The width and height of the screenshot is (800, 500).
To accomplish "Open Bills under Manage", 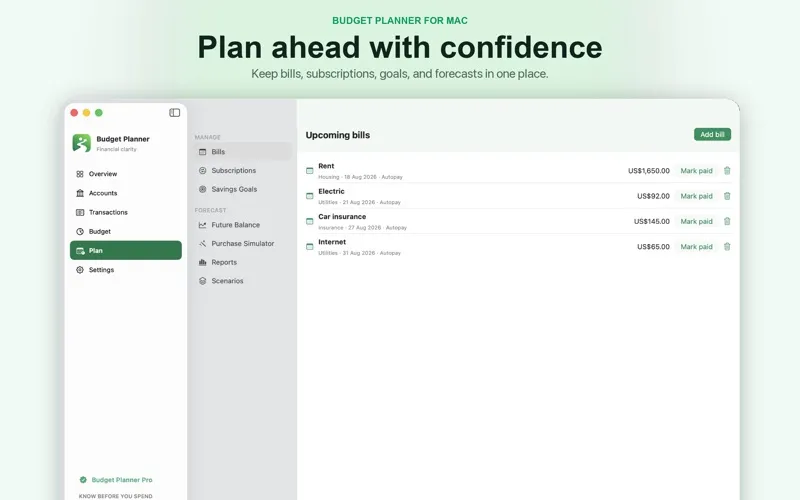I will click(x=243, y=152).
